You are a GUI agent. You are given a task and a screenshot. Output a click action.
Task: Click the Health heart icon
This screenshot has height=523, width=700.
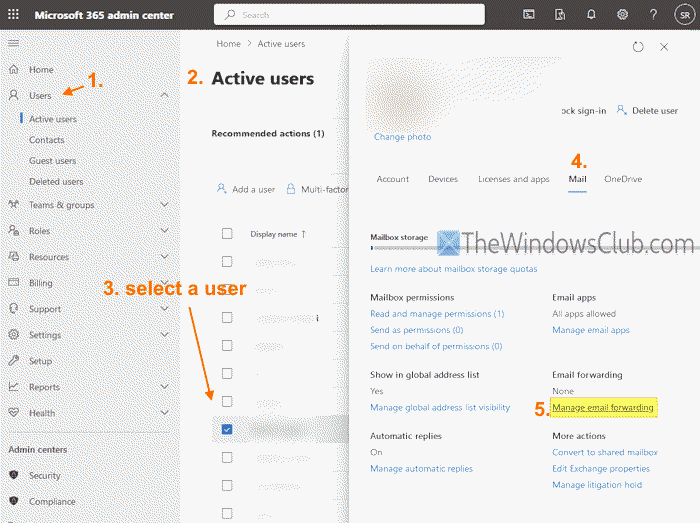(14, 412)
